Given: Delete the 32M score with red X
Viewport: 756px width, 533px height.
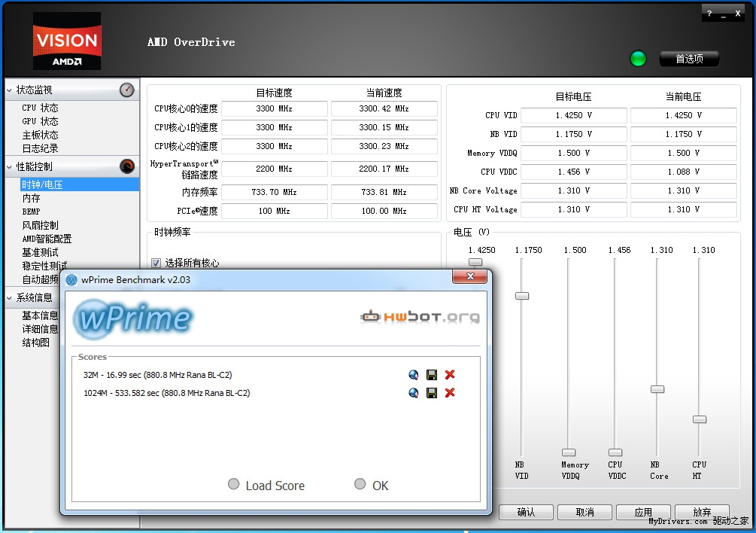Looking at the screenshot, I should coord(450,375).
